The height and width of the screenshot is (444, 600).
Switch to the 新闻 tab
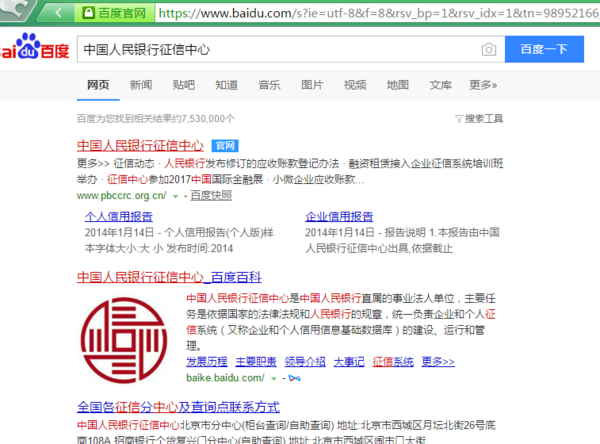point(141,85)
